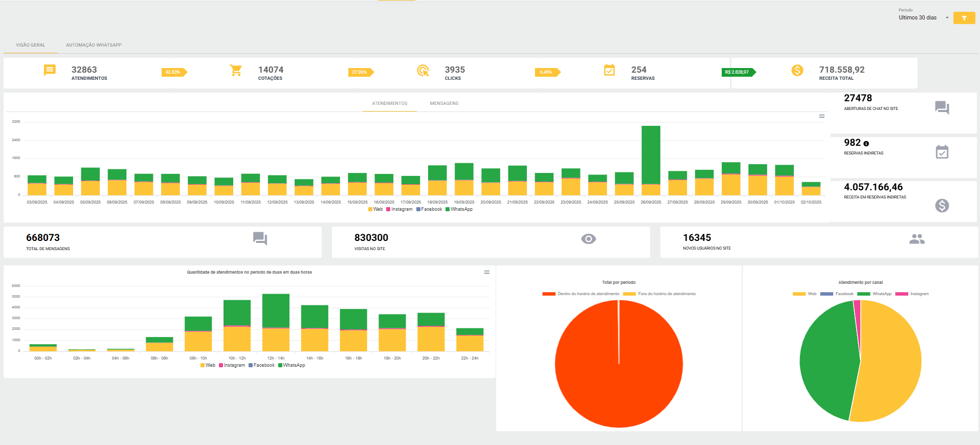Click the Web yellow swatch in channel legend
Screen dimensions: 980x445
[x=799, y=294]
